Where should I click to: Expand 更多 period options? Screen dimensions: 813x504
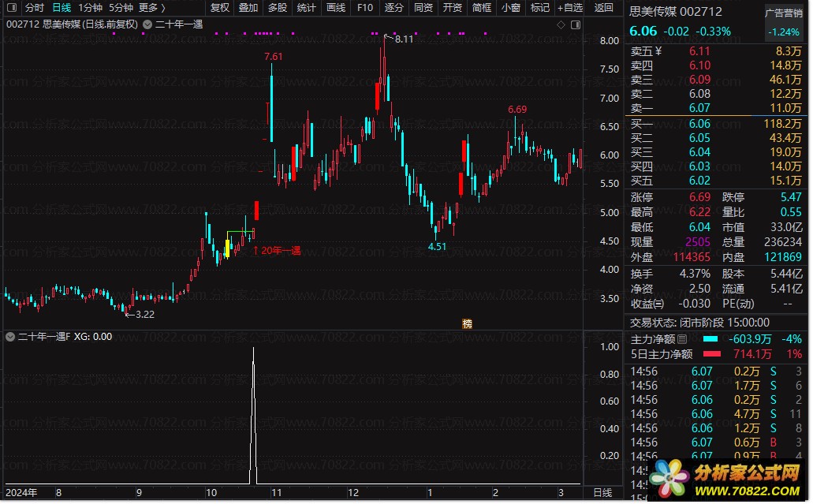pos(152,8)
